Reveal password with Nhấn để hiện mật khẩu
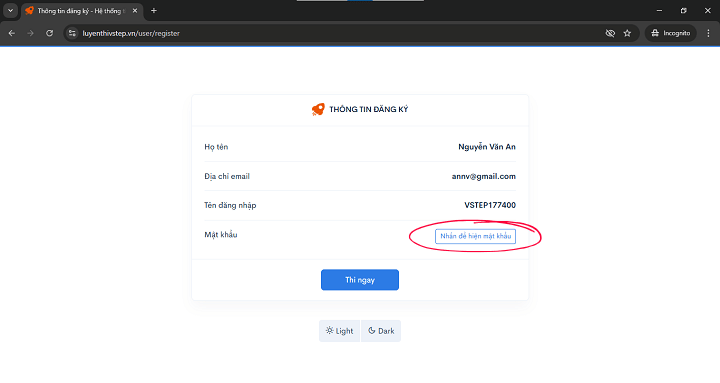 475,236
